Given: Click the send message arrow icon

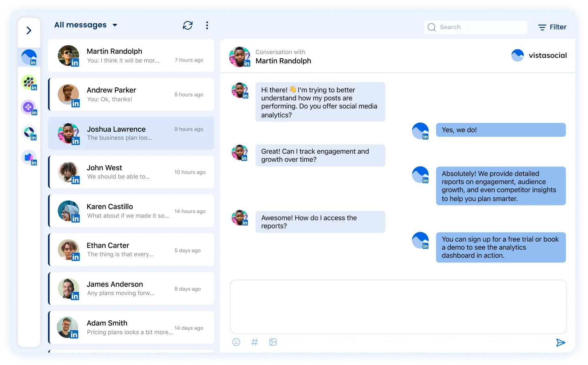Looking at the screenshot, I should (561, 342).
